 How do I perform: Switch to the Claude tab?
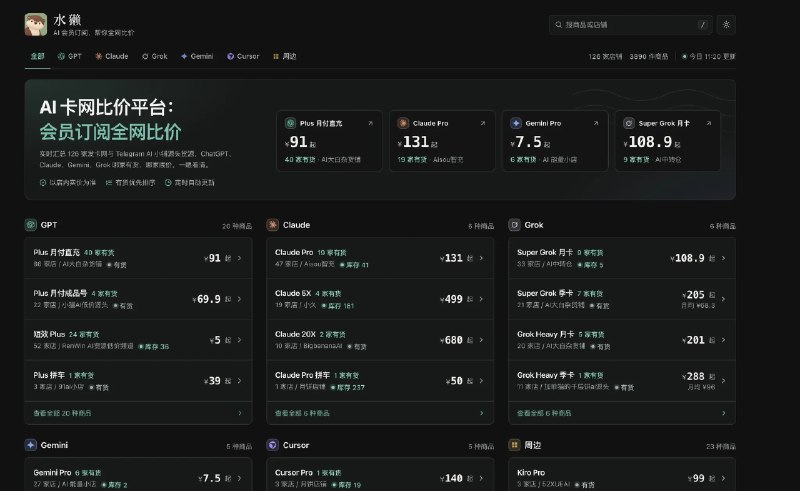(x=111, y=56)
